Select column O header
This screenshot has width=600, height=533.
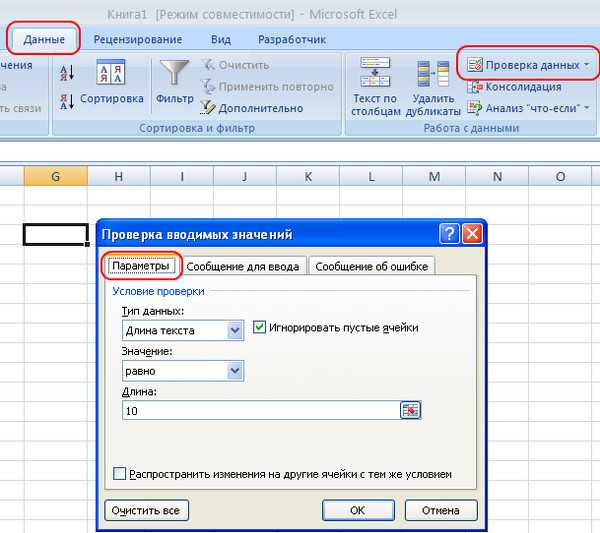click(x=560, y=176)
